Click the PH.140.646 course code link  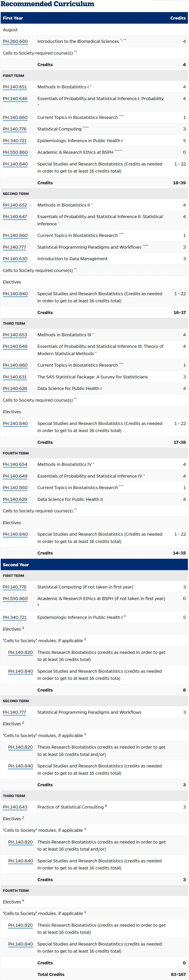click(x=15, y=98)
